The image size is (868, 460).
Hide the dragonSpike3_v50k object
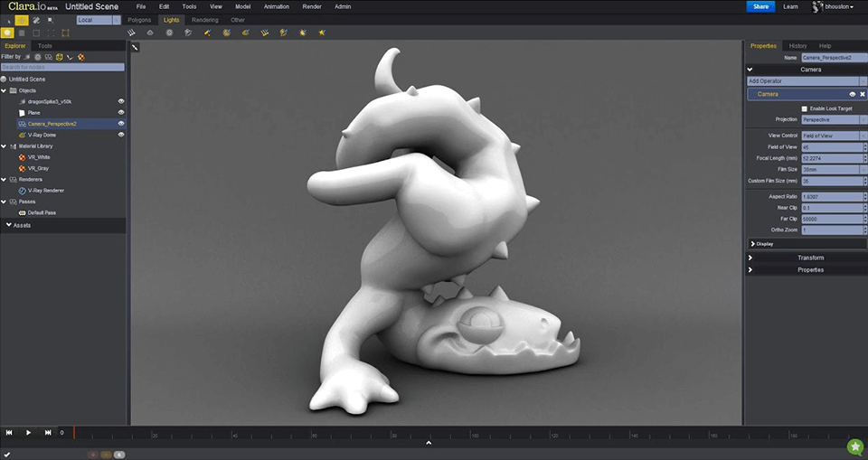[121, 101]
